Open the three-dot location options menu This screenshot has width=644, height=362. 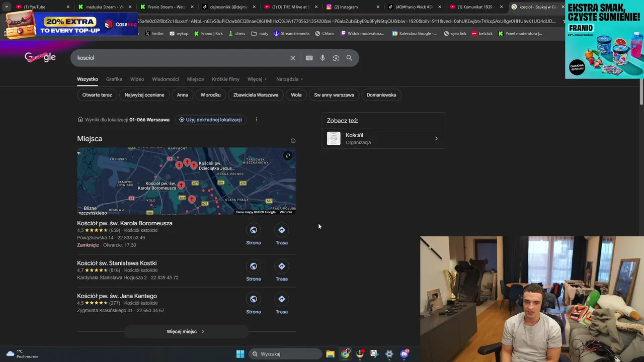(257, 120)
